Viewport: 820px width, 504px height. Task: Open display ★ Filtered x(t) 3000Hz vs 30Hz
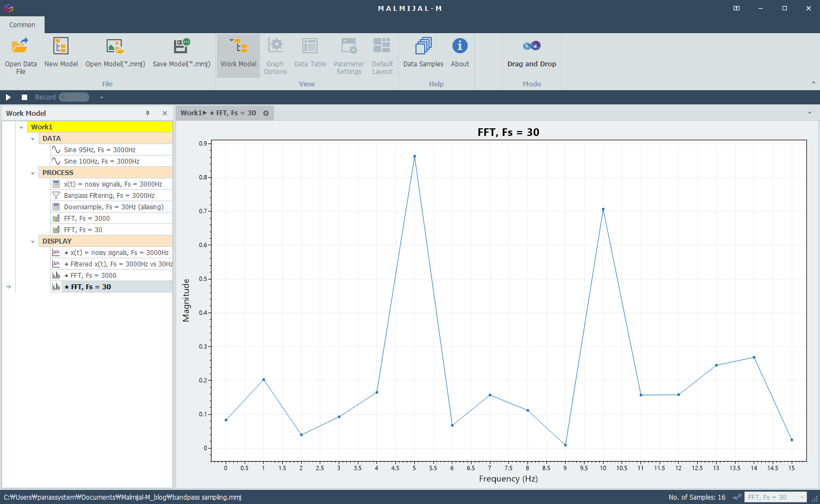pyautogui.click(x=111, y=264)
